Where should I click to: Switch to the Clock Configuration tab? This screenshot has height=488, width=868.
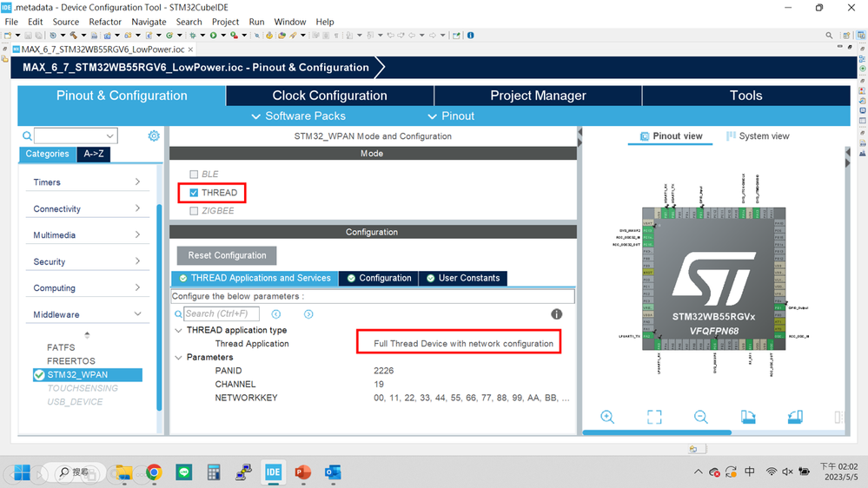click(329, 96)
